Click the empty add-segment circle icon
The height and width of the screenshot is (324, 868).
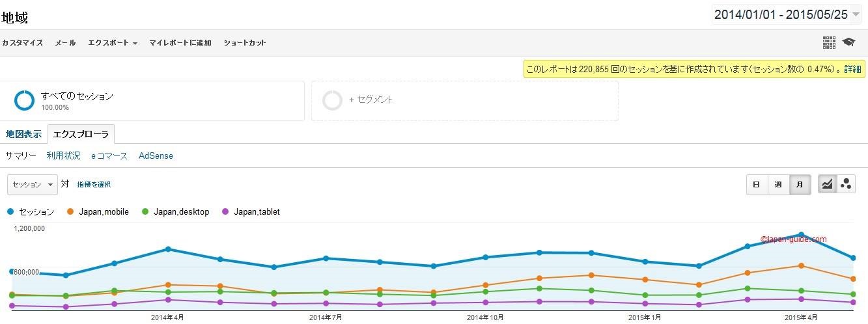[x=333, y=100]
